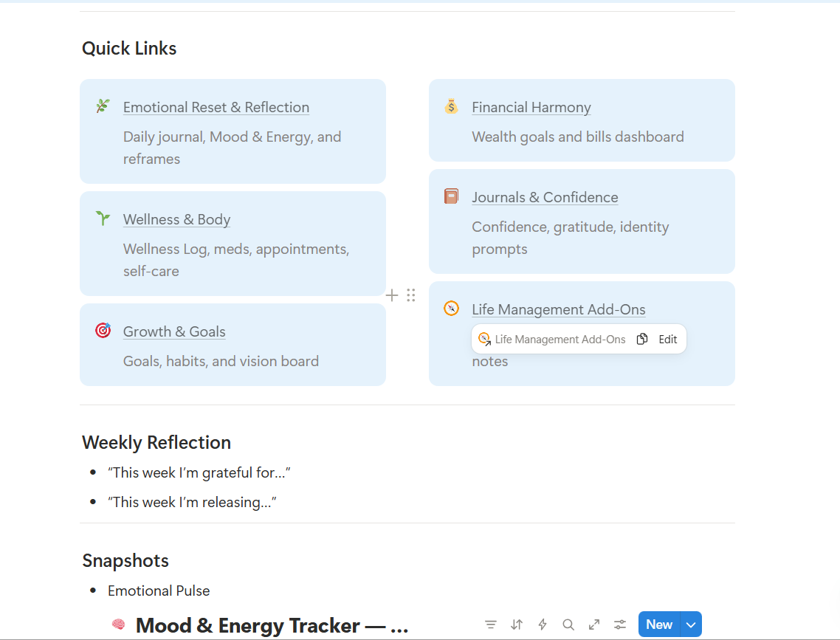Open database full screen with expand icon

594,624
